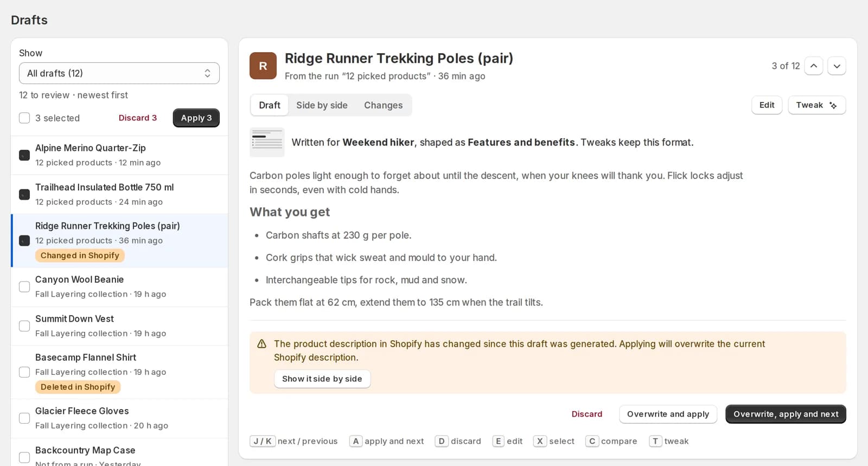Screen dimensions: 868x466
Task: Click 'Show it side by side' button
Action: 322,379
